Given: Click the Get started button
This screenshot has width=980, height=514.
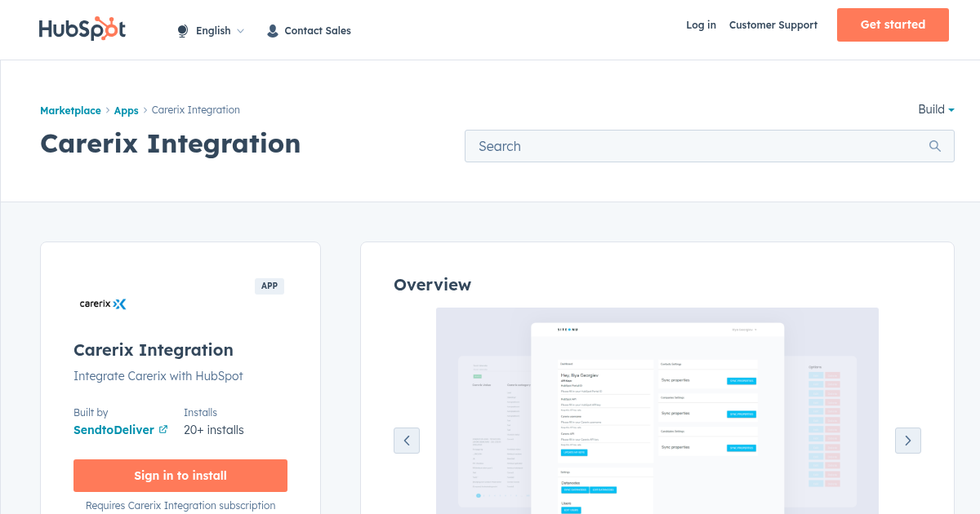Looking at the screenshot, I should click(893, 24).
